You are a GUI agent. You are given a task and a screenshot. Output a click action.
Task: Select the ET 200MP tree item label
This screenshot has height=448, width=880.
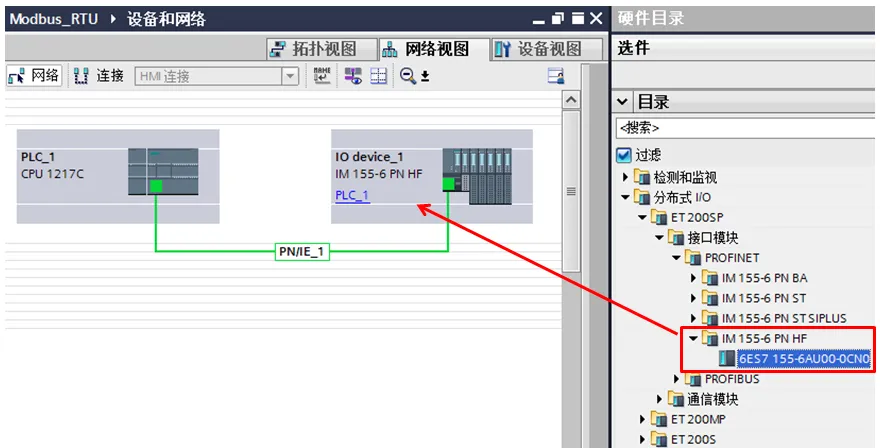point(698,419)
